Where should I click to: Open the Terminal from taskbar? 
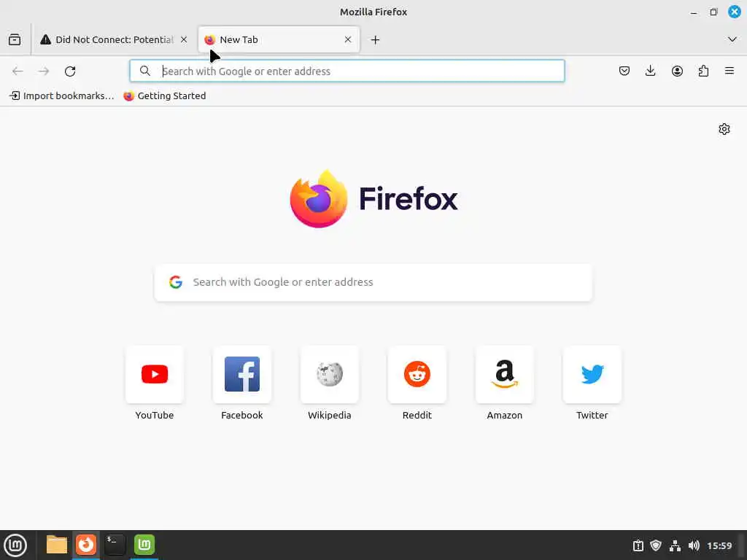point(115,545)
